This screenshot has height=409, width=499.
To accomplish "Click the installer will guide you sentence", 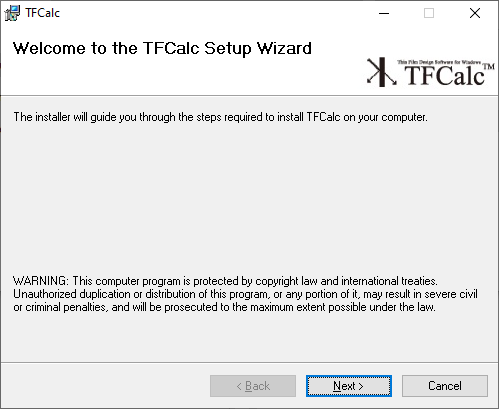I will [220, 117].
